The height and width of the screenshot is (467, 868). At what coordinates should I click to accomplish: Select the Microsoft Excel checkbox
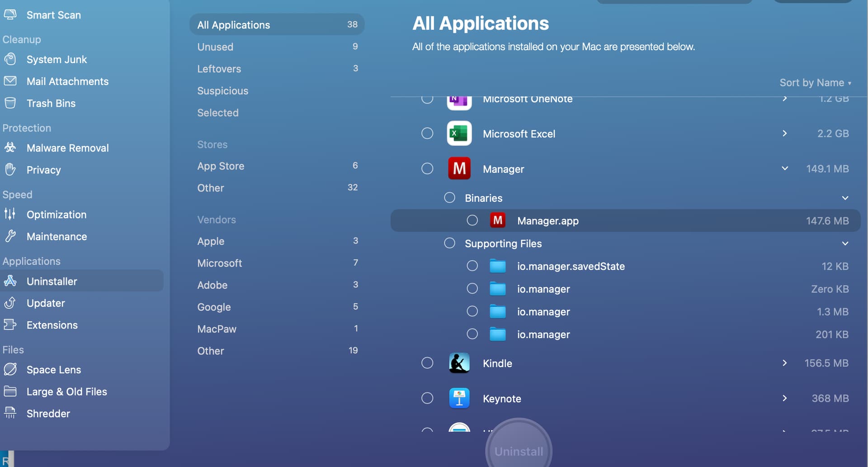tap(427, 133)
